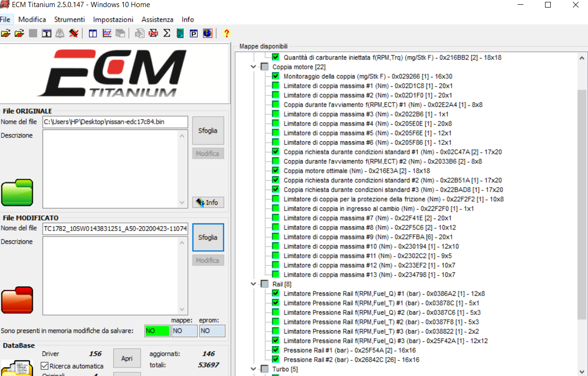Image resolution: width=588 pixels, height=376 pixels.
Task: Click the modified file name field
Action: [115, 229]
